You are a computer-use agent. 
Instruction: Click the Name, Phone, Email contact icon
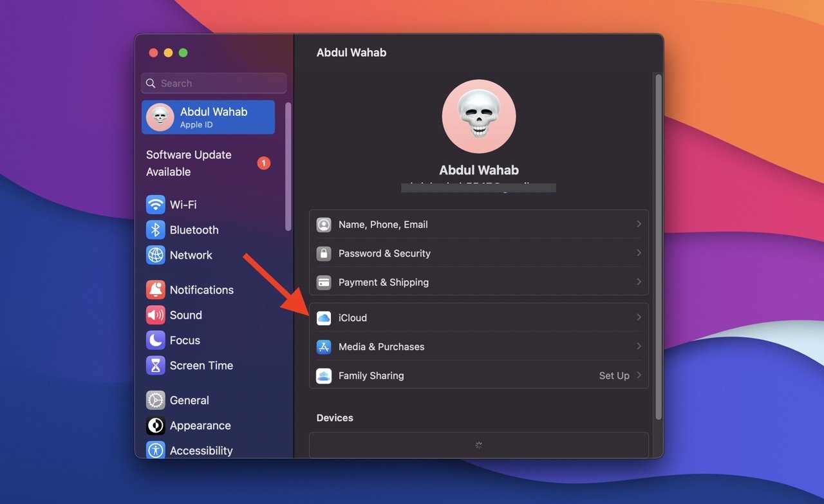(324, 225)
